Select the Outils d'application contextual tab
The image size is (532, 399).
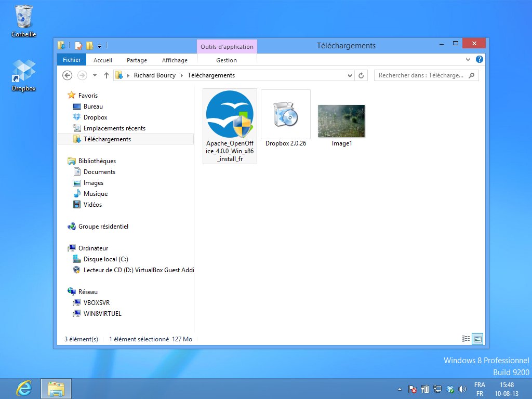click(x=227, y=46)
